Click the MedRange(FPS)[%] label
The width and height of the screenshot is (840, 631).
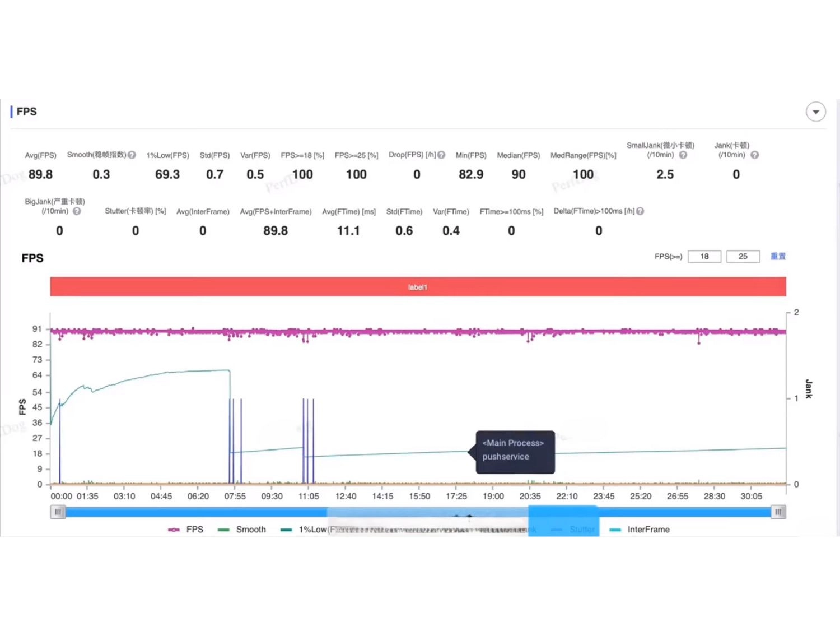click(583, 155)
